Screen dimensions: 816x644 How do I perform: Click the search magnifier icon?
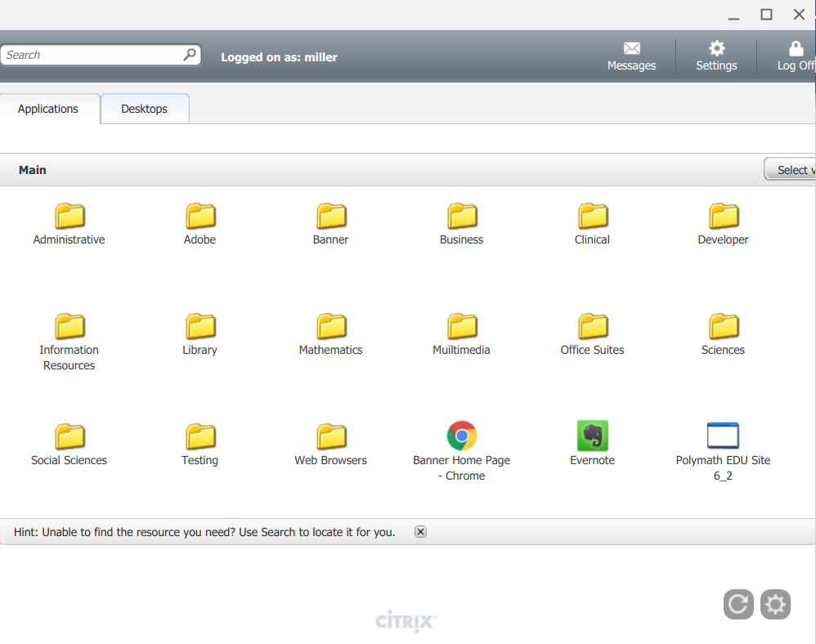click(190, 54)
